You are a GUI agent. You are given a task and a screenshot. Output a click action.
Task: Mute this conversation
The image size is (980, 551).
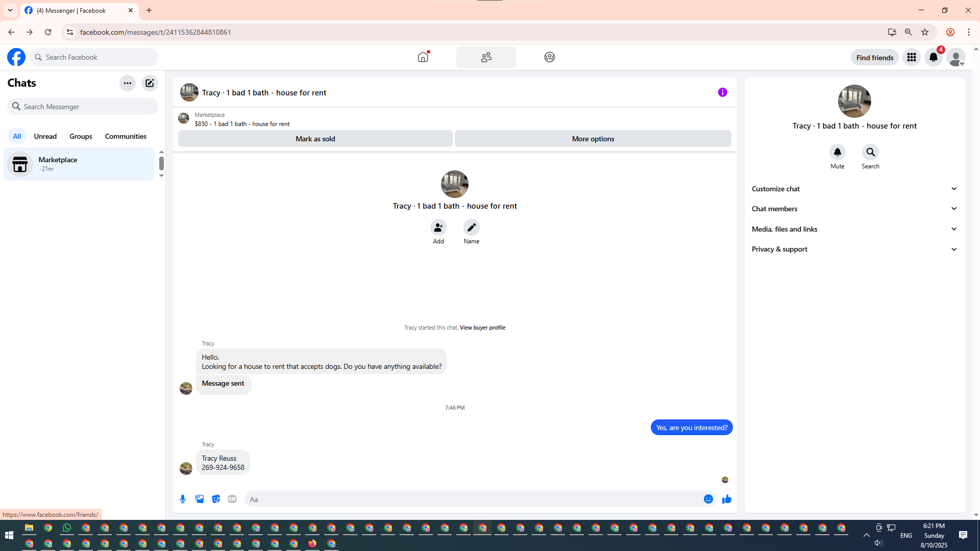tap(837, 153)
